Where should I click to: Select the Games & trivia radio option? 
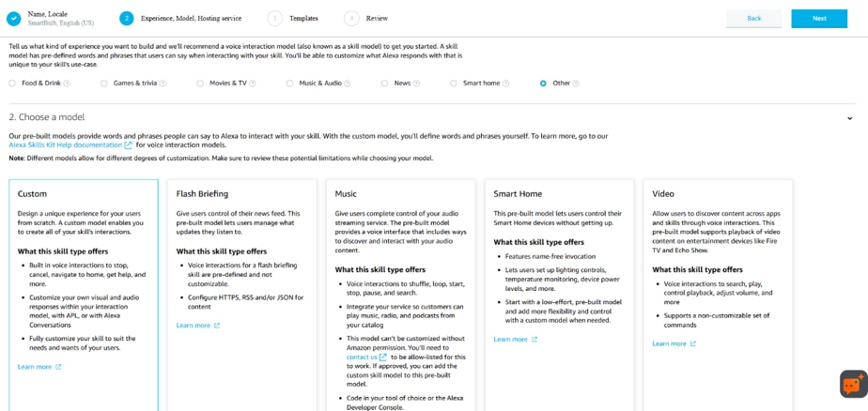pyautogui.click(x=104, y=84)
